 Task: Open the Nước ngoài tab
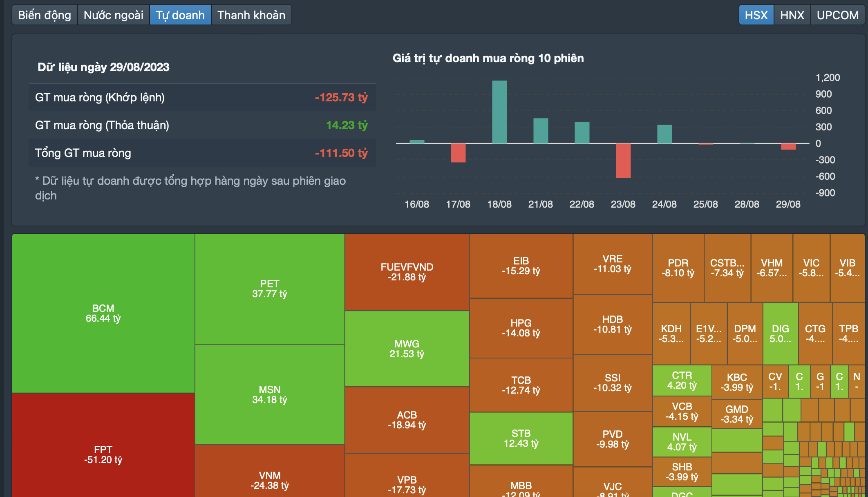(114, 15)
